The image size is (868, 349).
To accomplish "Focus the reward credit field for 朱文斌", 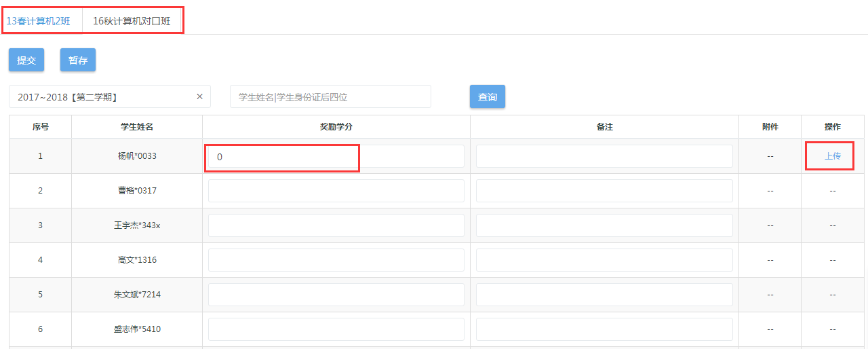I will (x=336, y=295).
